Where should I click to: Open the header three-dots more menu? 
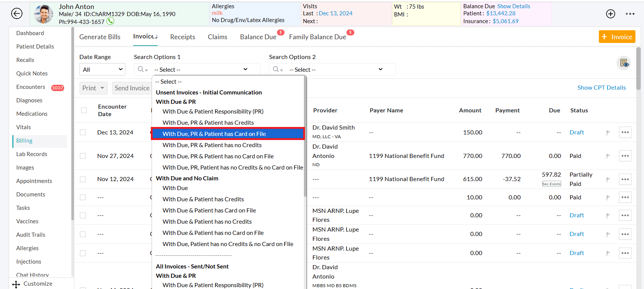pyautogui.click(x=630, y=14)
